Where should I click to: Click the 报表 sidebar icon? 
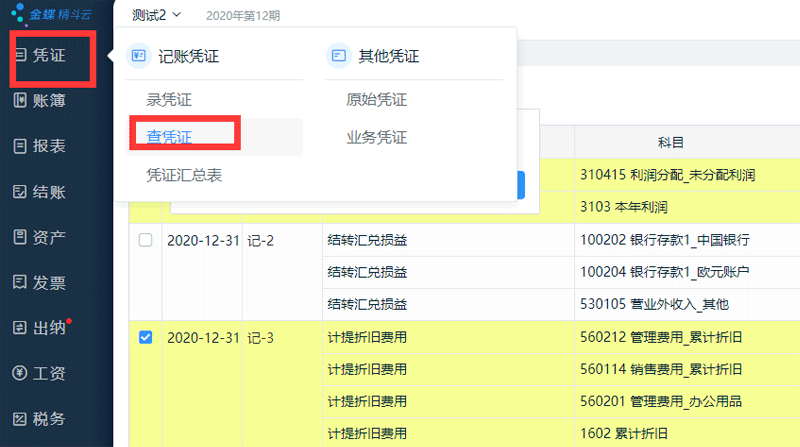point(20,146)
